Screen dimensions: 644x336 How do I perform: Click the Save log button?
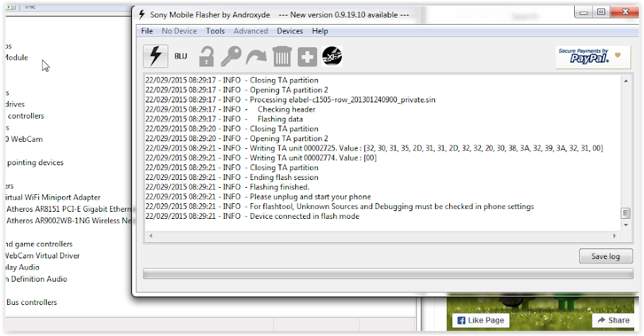pos(606,256)
